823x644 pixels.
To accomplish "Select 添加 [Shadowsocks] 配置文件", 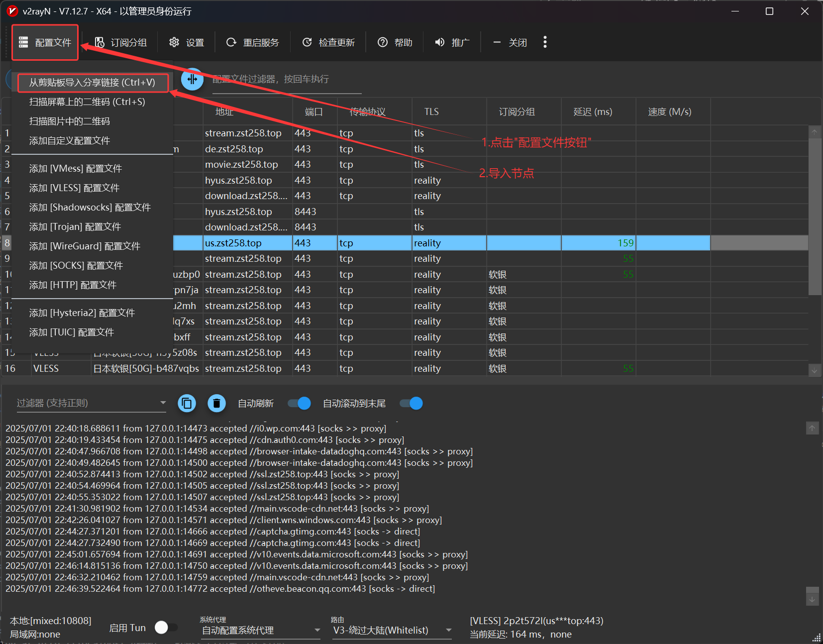I will (93, 208).
